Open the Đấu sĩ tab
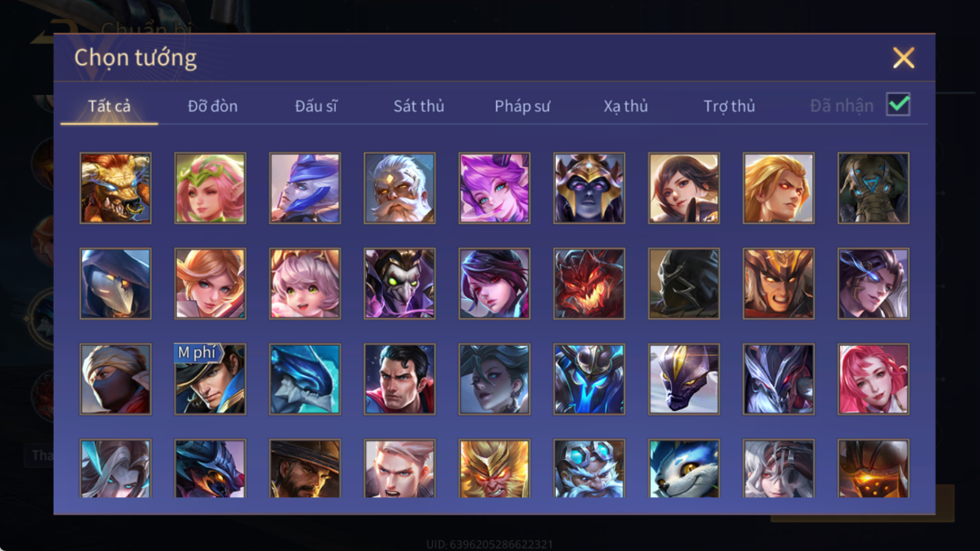980x551 pixels. tap(316, 105)
